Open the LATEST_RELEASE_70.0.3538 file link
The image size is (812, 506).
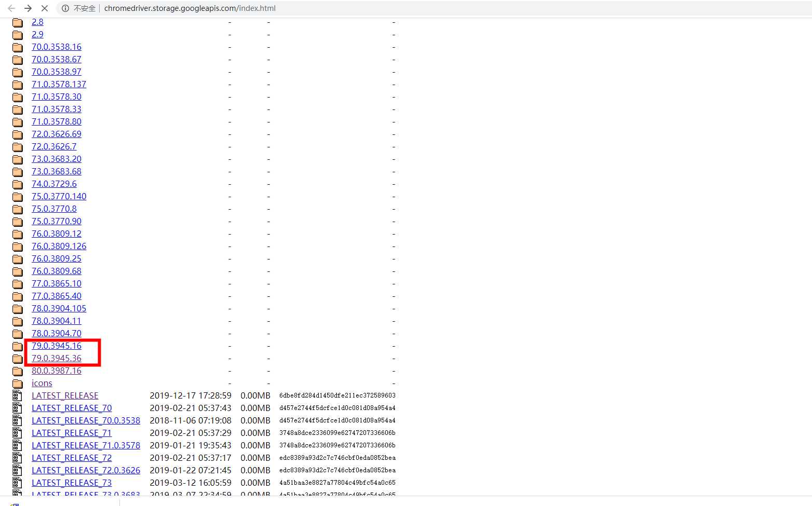coord(86,420)
